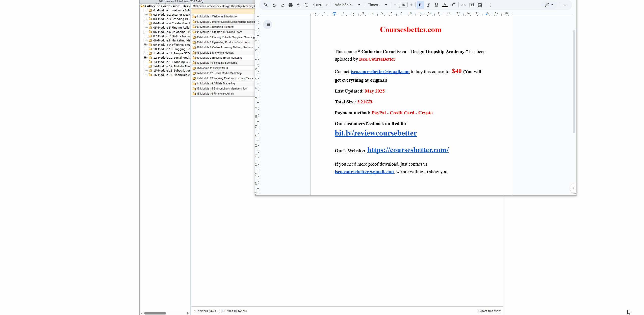
Task: Open 03-Module 3 Branding Blueprint folder row
Action: 223,27
